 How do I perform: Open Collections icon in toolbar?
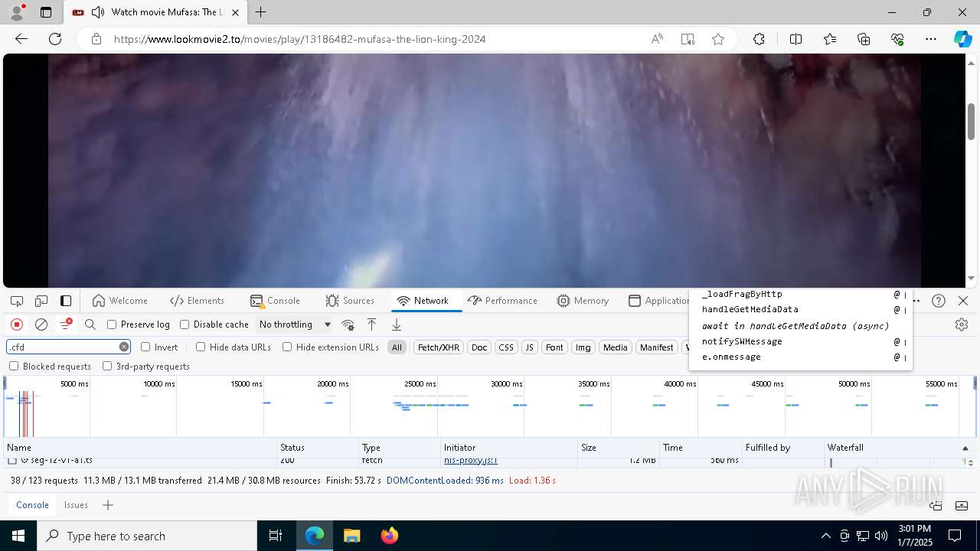864,39
